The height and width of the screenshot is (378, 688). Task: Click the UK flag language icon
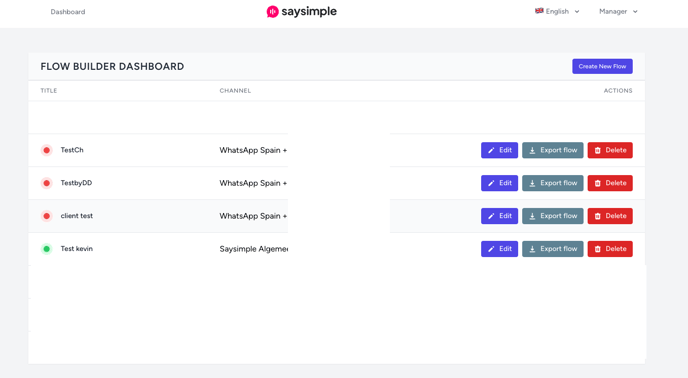539,11
